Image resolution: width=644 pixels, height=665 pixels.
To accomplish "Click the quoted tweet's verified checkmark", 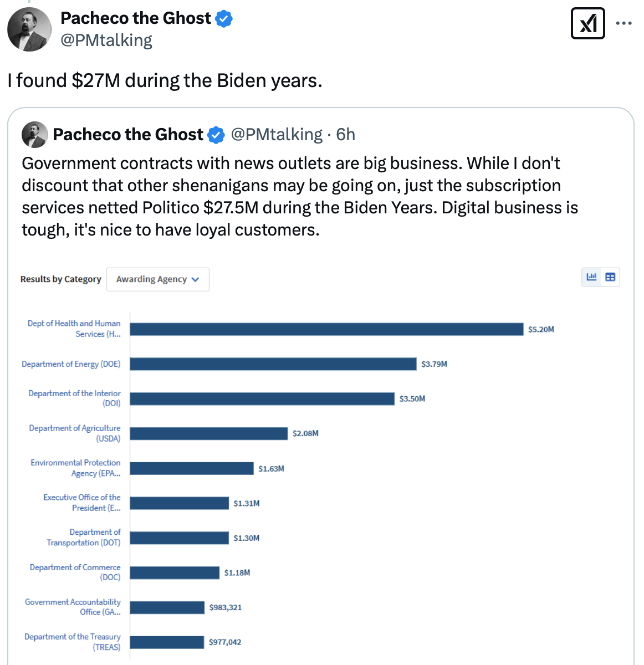I will coord(216,135).
